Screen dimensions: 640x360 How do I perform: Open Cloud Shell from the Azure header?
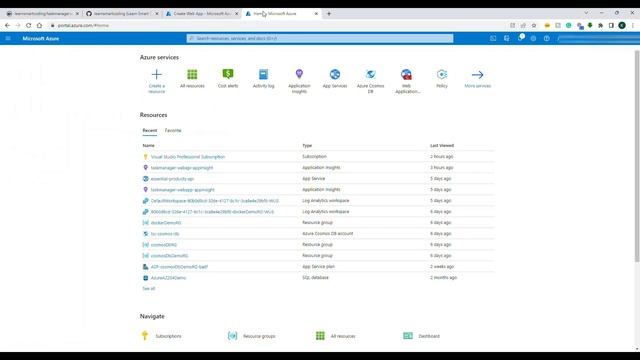pyautogui.click(x=493, y=38)
